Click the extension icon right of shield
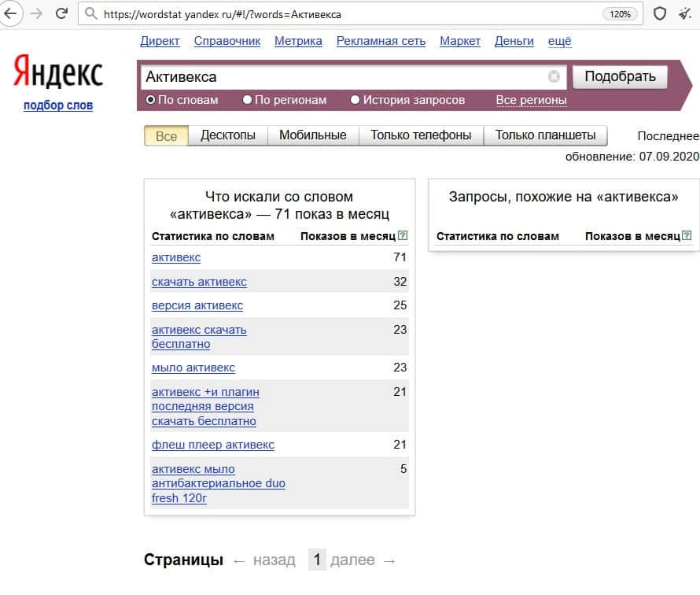 [x=685, y=14]
